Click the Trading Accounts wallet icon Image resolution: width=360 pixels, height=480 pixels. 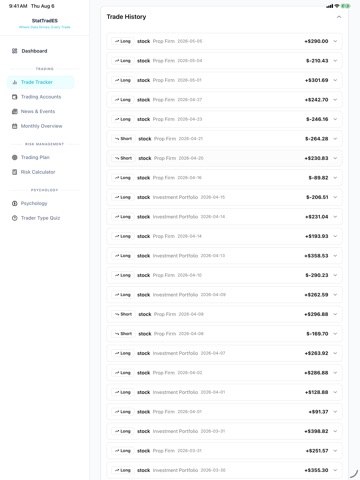click(14, 97)
